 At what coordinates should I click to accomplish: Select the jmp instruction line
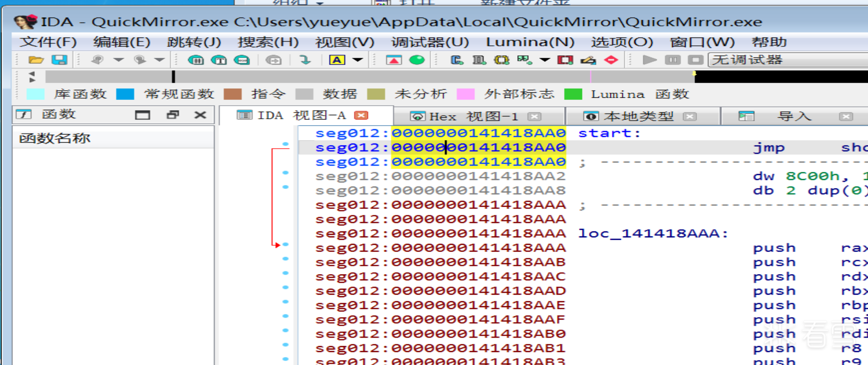pos(583,148)
